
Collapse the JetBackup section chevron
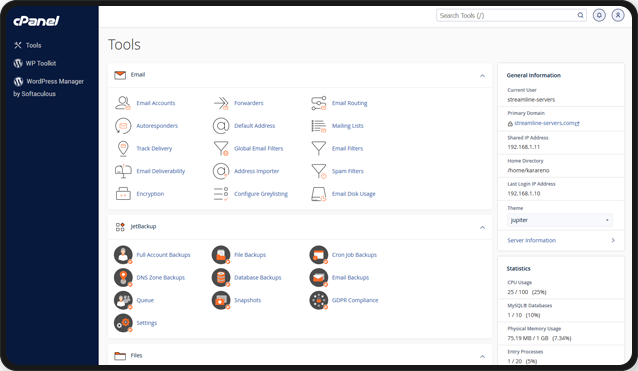482,227
